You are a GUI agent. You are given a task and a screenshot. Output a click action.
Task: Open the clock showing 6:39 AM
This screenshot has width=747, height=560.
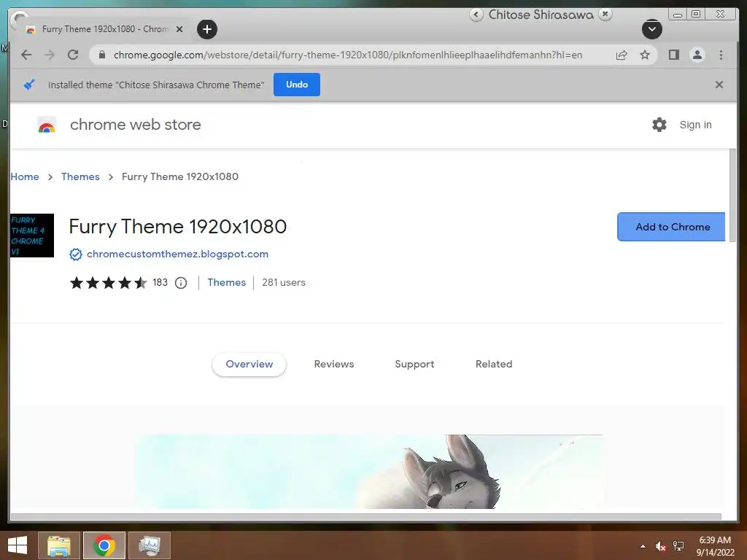click(715, 546)
